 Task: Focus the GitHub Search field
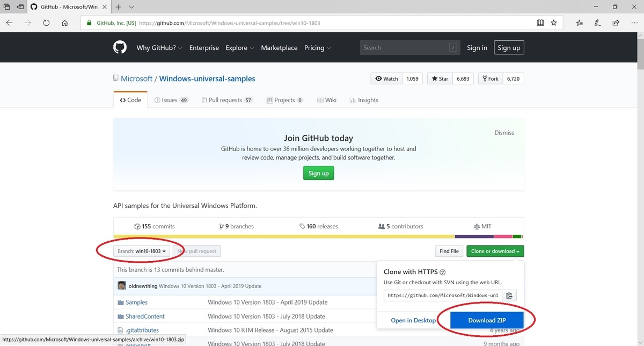pyautogui.click(x=410, y=48)
